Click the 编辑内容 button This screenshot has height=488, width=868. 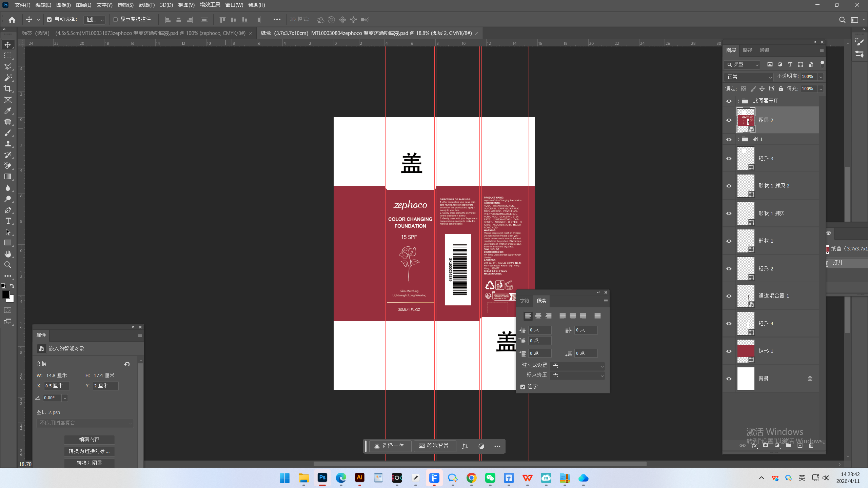[89, 440]
